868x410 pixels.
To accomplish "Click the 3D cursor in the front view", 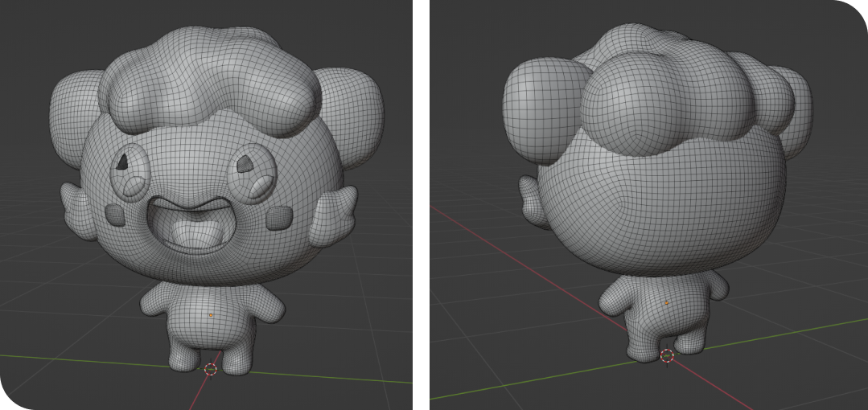I will (211, 369).
